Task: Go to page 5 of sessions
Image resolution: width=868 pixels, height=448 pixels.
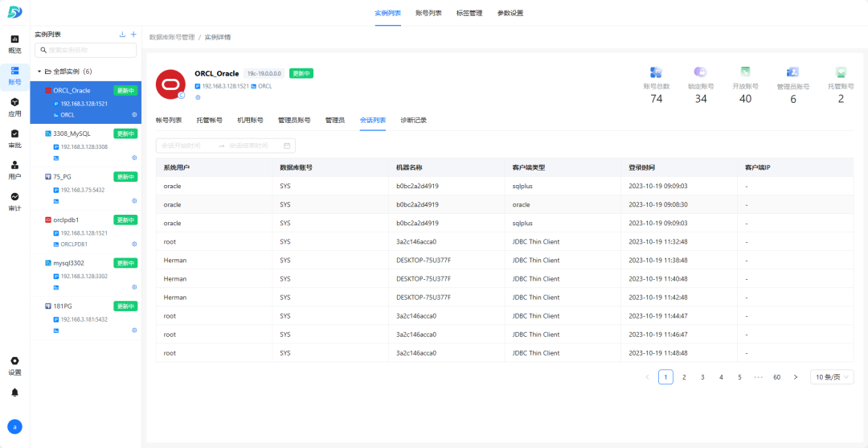Action: click(x=739, y=377)
